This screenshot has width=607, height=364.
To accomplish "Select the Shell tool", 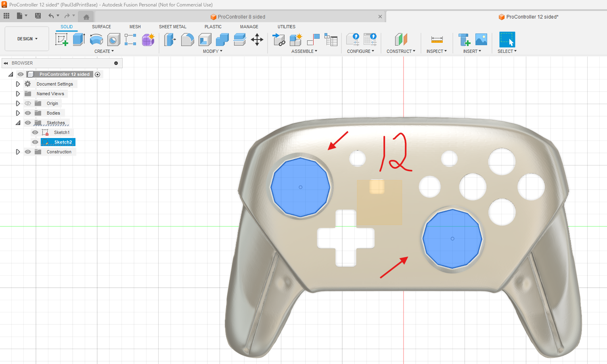I will 205,40.
